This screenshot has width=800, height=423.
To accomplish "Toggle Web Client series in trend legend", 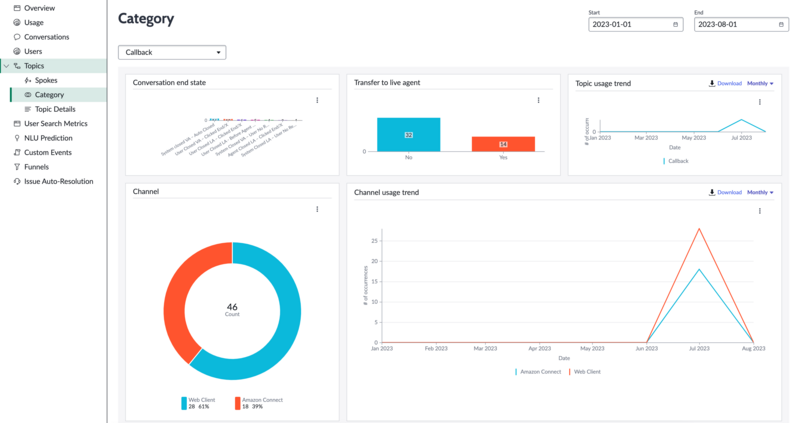I will [x=585, y=372].
